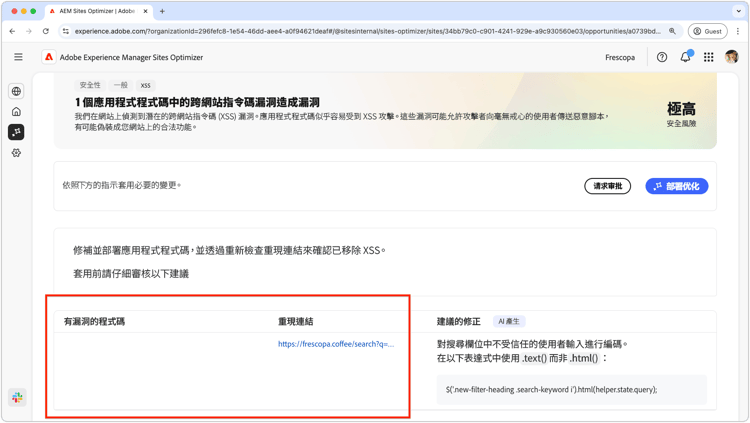The image size is (750, 423).
Task: Click the browser address bar URL
Action: point(367,31)
